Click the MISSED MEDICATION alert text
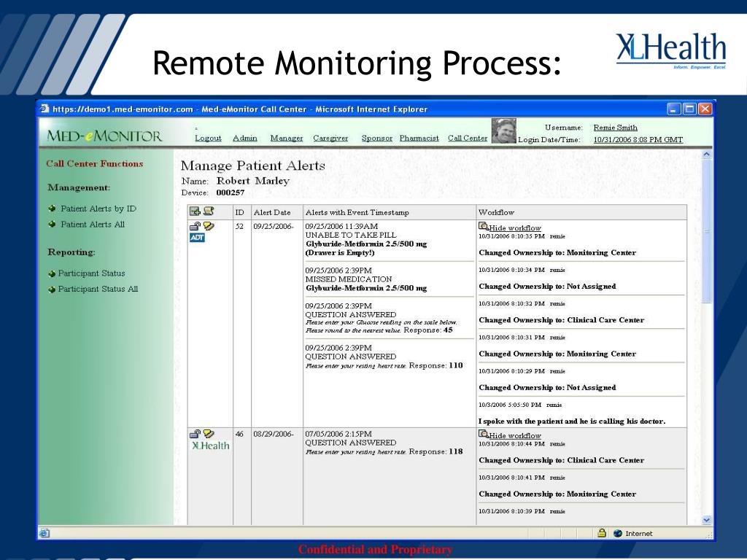747x560 pixels. (349, 279)
